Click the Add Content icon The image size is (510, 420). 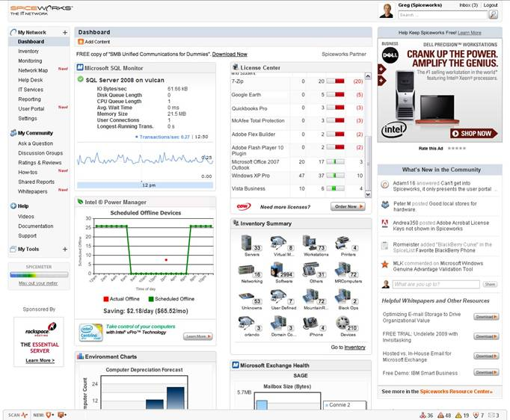tap(80, 42)
